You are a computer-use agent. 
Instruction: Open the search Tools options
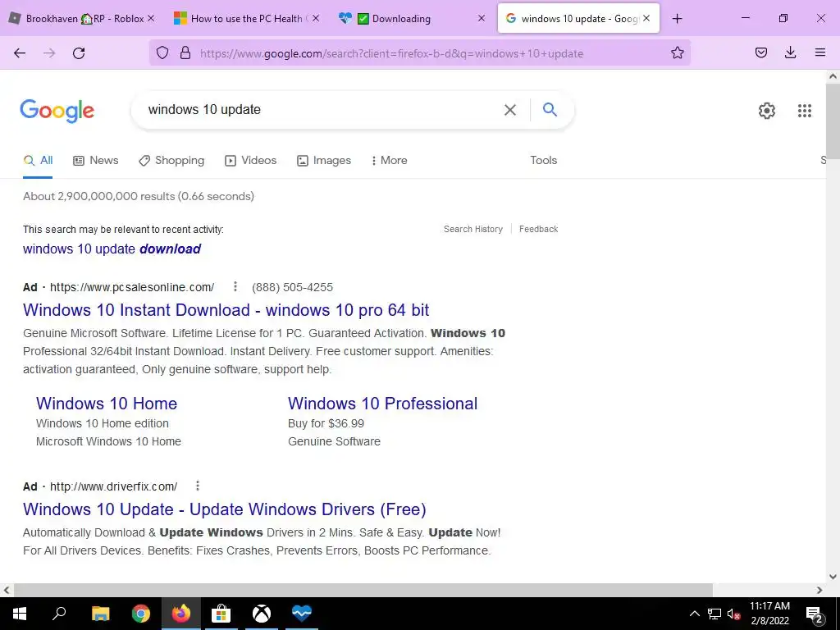tap(544, 160)
